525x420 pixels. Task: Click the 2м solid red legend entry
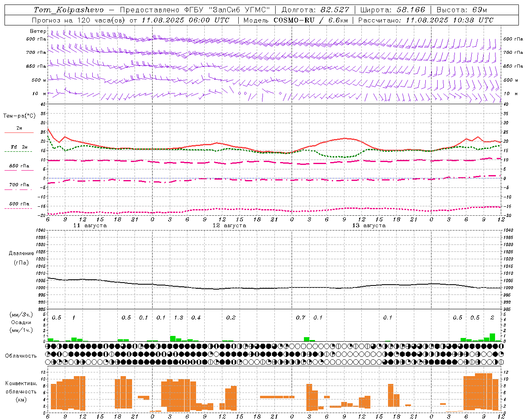coord(19,128)
